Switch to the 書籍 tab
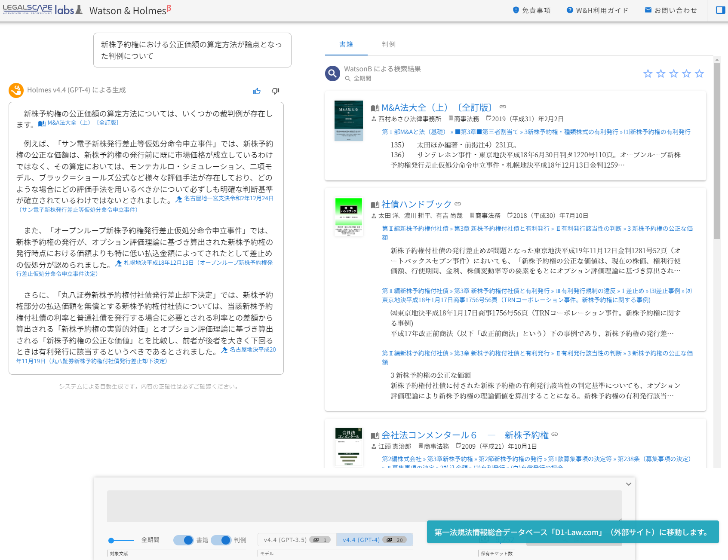728x560 pixels. 347,44
